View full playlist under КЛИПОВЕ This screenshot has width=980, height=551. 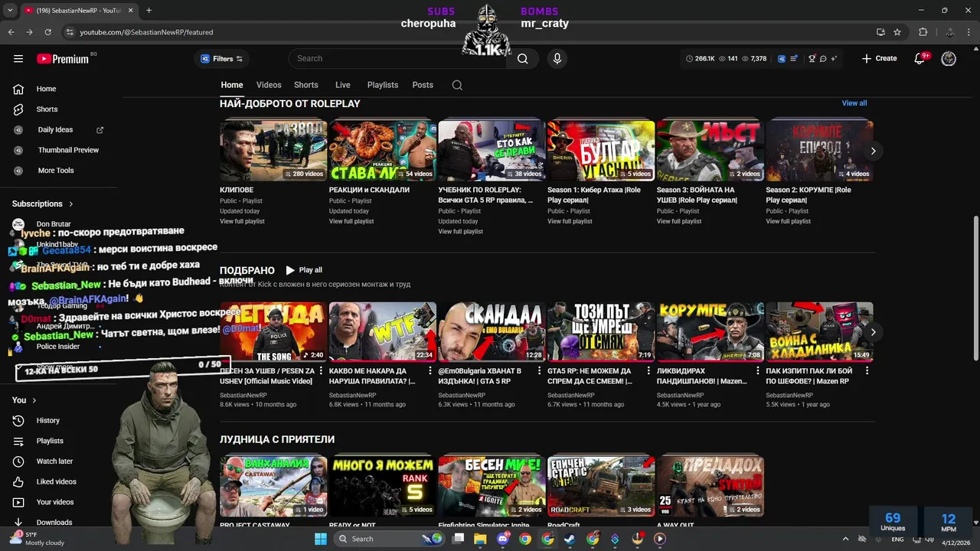pos(242,221)
